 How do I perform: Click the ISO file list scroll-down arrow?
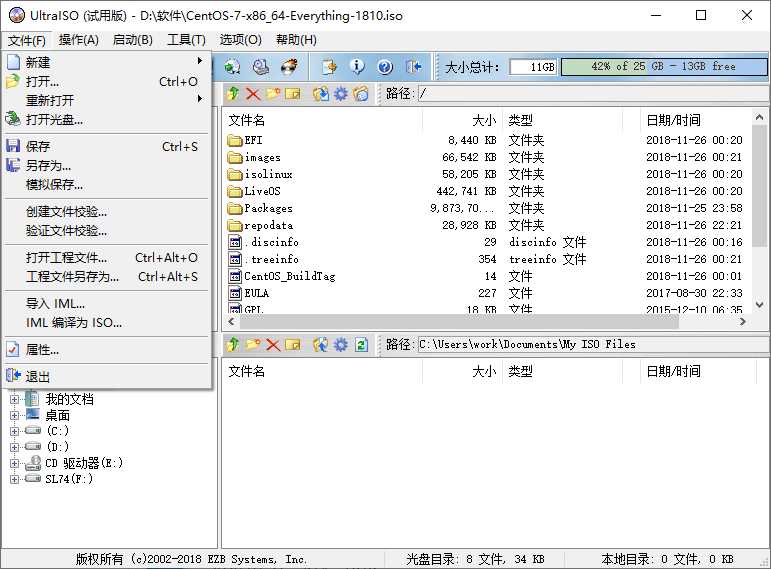[759, 305]
